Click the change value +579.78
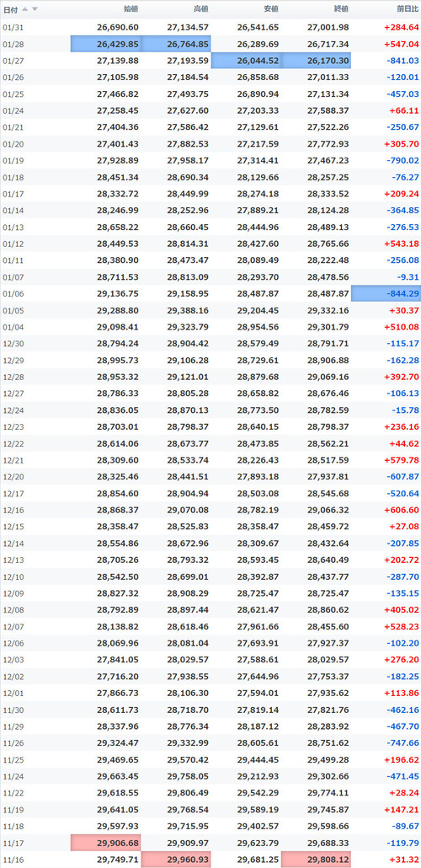Viewport: 421px width, 868px height. 401,460
